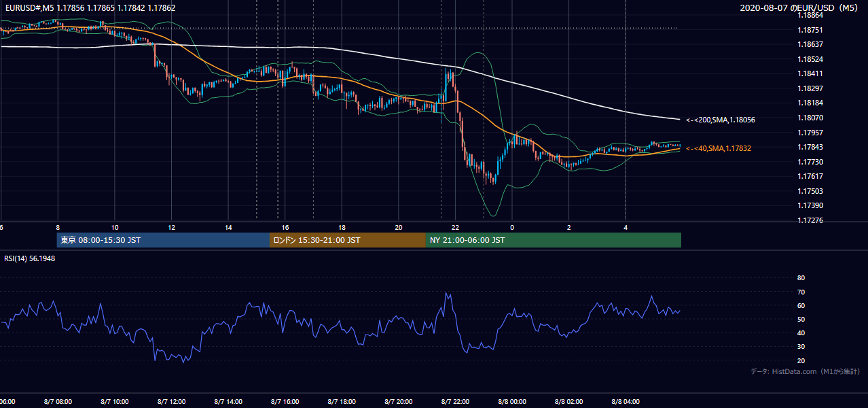Click price axis label 1.17617
This screenshot has width=868, height=408.
pyautogui.click(x=812, y=177)
